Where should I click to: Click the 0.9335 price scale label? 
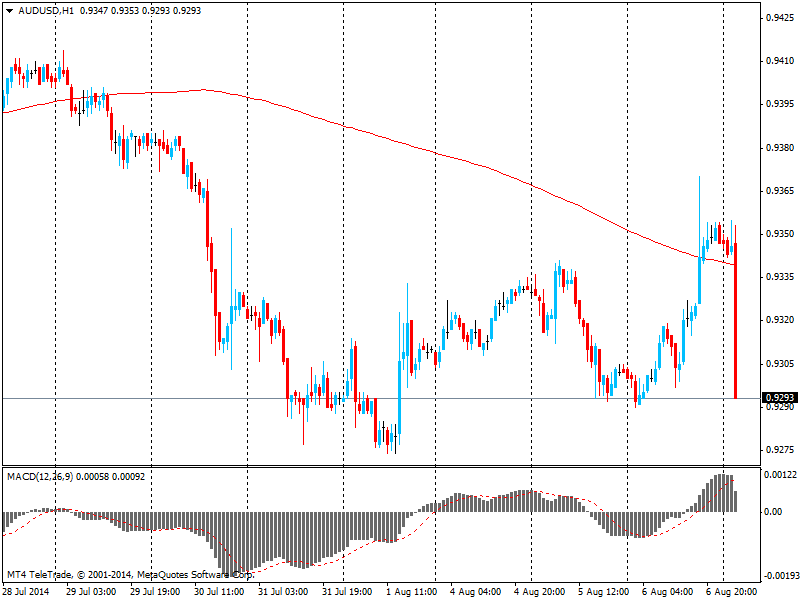point(780,277)
